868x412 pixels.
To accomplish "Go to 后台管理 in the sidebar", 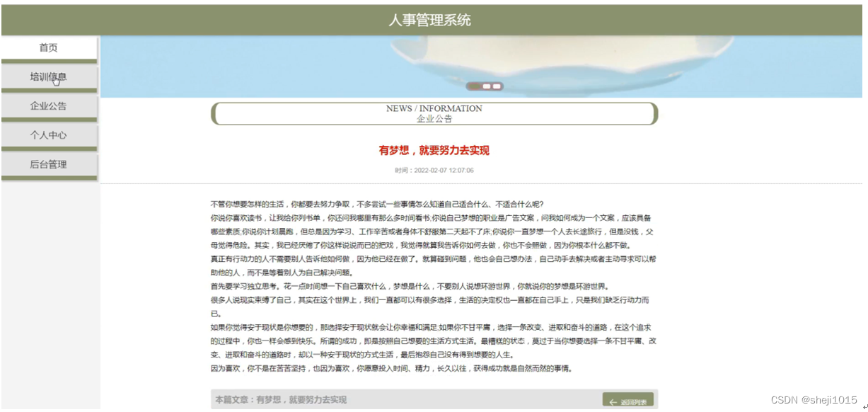I will click(49, 164).
